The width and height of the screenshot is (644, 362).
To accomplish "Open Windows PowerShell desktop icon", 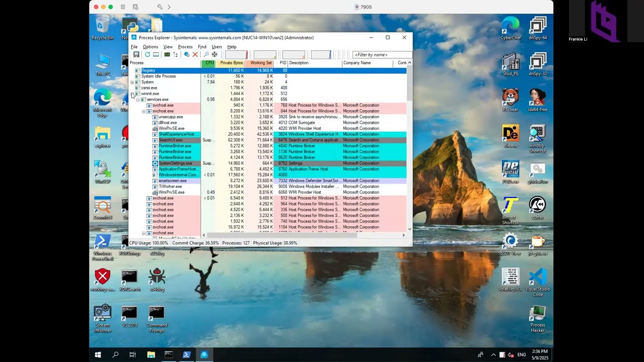I will pyautogui.click(x=103, y=247).
